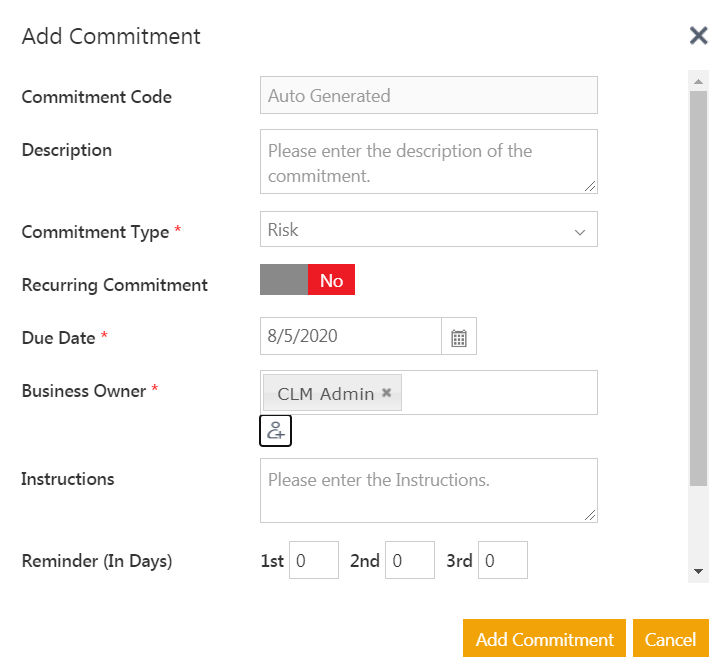
Task: Click the scrollbar up arrow
Action: [698, 79]
